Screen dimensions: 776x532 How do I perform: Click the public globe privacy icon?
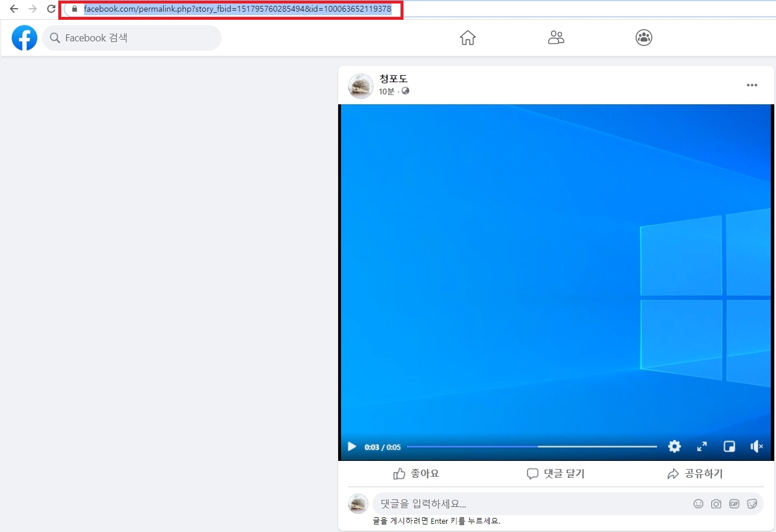pos(405,91)
